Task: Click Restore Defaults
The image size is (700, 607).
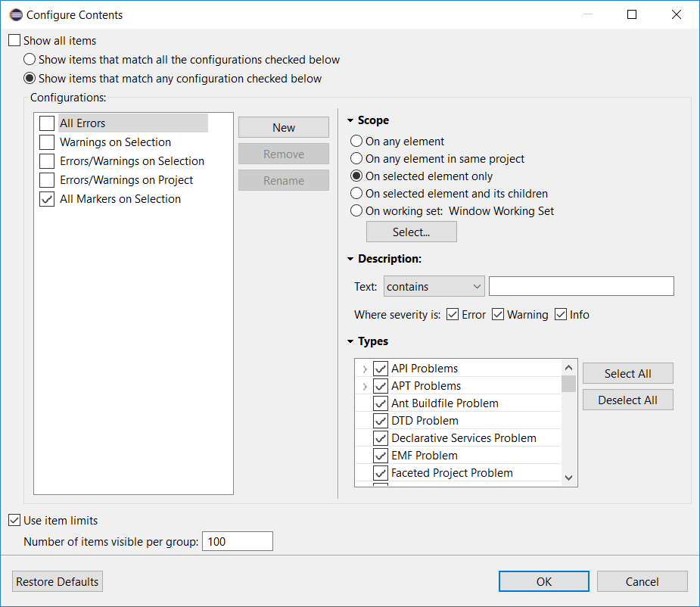Action: point(58,582)
